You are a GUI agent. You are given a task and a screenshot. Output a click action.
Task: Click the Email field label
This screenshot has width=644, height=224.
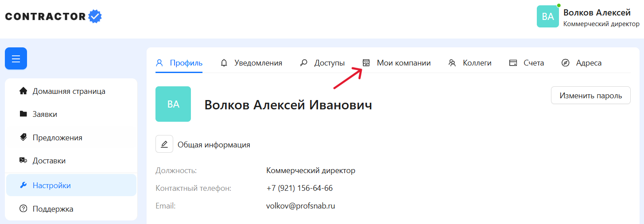(x=166, y=206)
